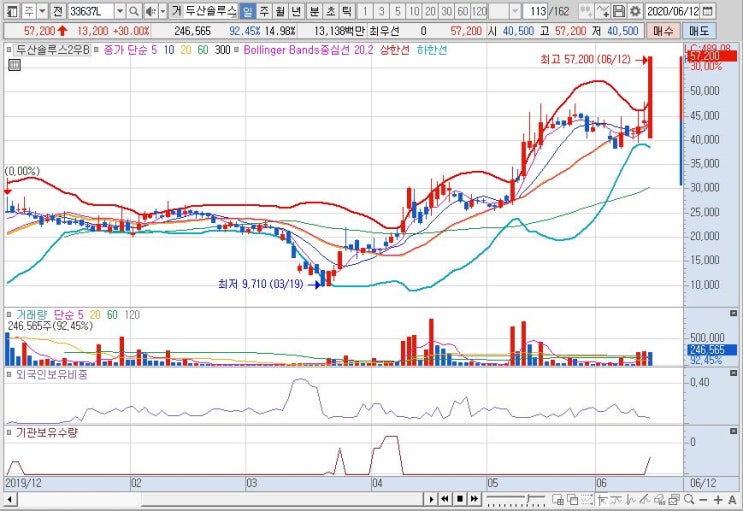Click the Bollinger Bands indicator label
Screen dimensions: 743x511
tap(308, 50)
